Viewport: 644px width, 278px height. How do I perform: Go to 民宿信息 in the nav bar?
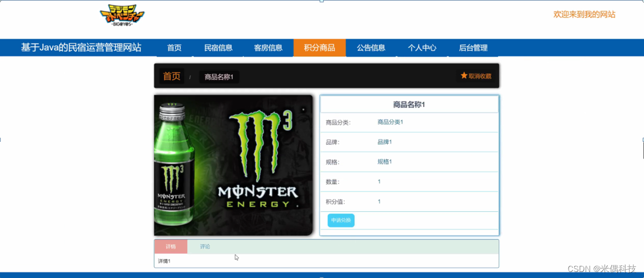[x=219, y=48]
